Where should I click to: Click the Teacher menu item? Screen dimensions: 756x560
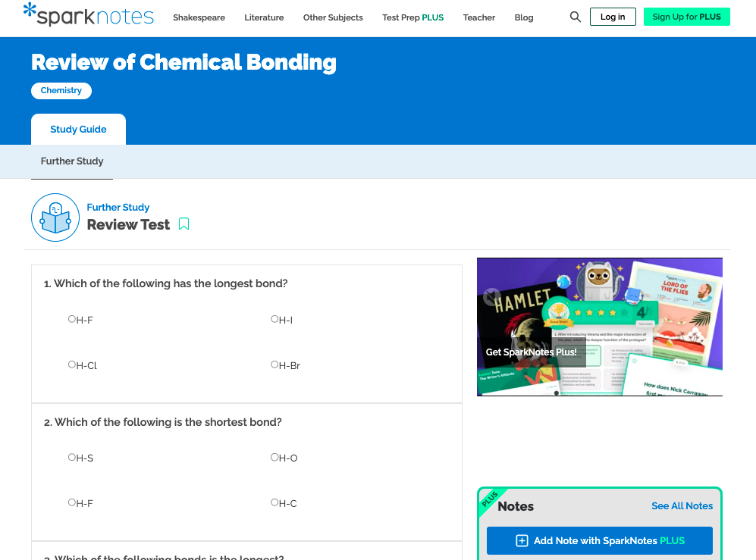click(x=478, y=17)
